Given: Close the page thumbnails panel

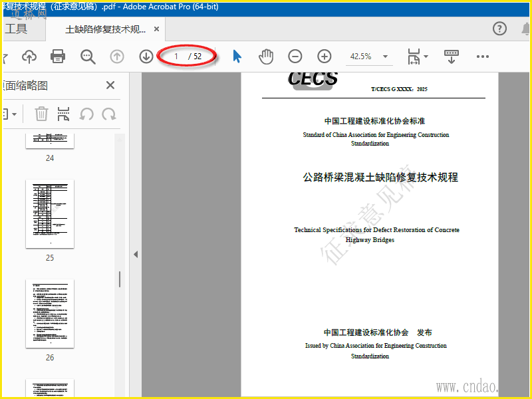Looking at the screenshot, I should tap(110, 85).
